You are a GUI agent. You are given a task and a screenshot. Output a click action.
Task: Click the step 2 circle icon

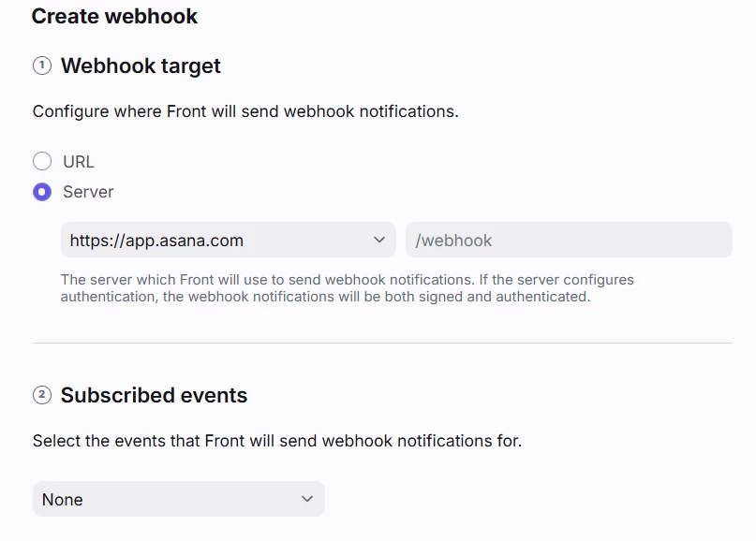[42, 395]
